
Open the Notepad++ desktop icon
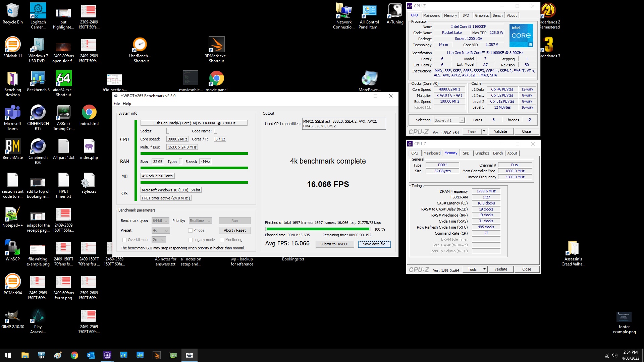coord(13,217)
